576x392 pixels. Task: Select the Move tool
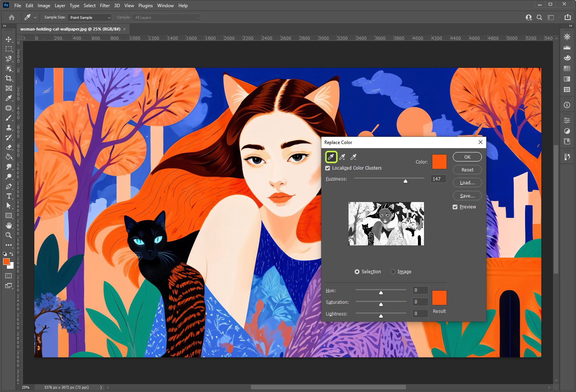9,39
